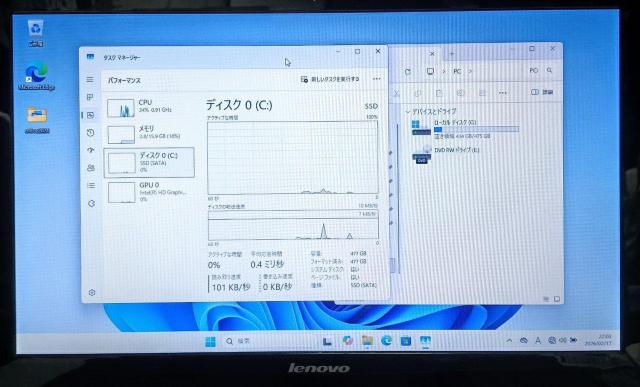Open the Microsoft Edge desktop shortcut
This screenshot has width=640, height=387.
36,77
